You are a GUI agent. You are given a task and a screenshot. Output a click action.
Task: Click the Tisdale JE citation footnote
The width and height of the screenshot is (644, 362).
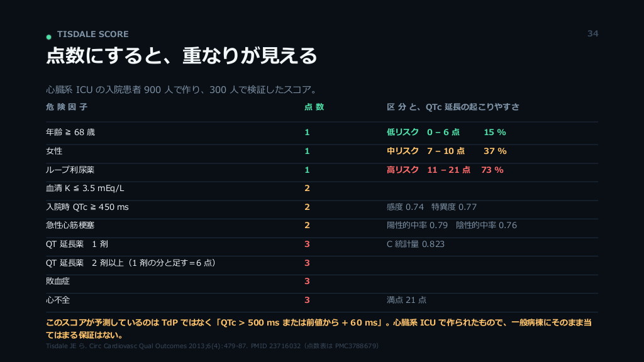click(x=212, y=346)
